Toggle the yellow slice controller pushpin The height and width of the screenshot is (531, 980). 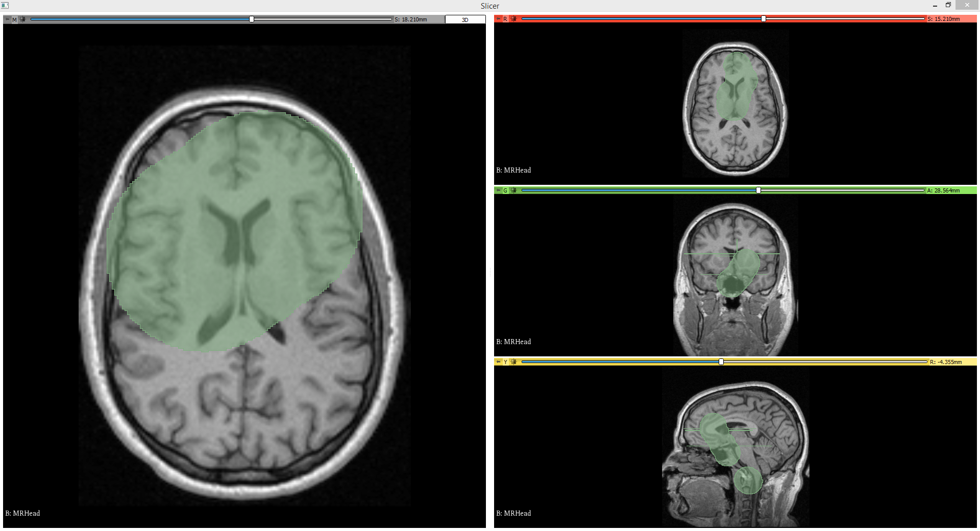tap(499, 361)
